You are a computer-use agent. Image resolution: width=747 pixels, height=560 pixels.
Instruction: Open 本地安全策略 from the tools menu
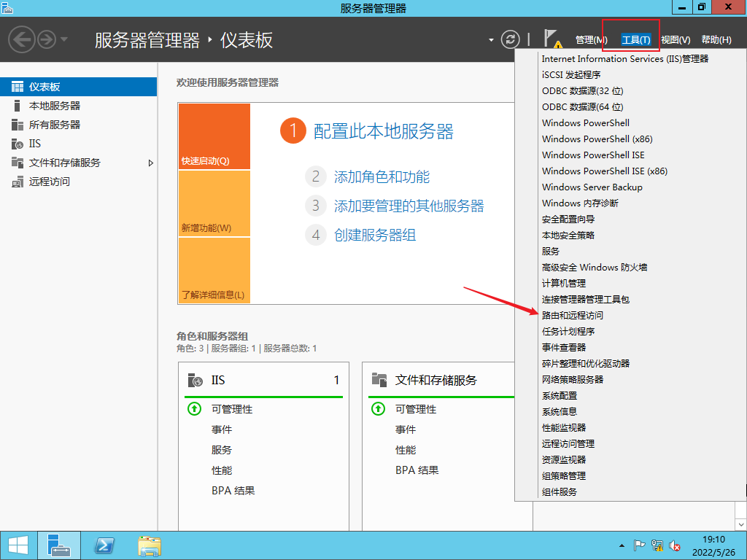(x=568, y=236)
